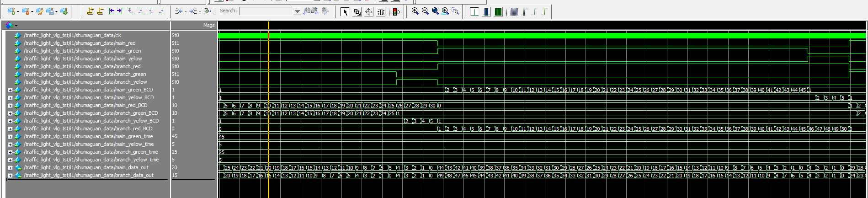Click the wave icon with green arrow

(x=64, y=11)
